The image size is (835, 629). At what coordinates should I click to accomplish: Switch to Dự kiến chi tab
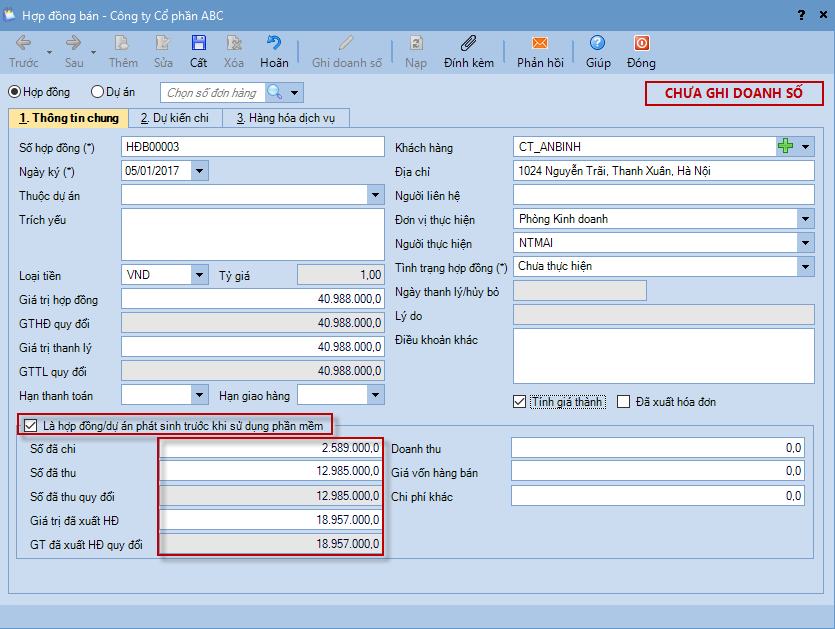coord(174,118)
